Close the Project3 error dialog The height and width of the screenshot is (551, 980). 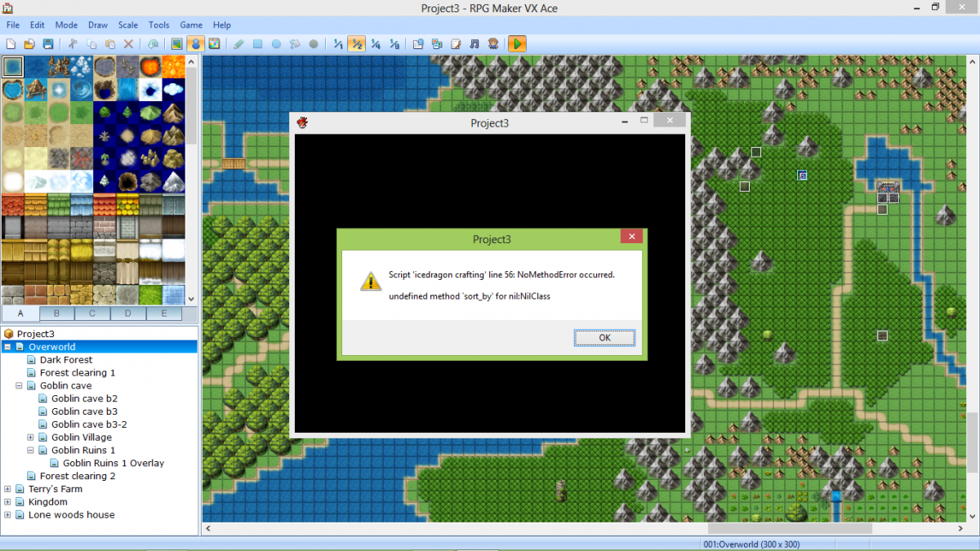click(x=631, y=237)
